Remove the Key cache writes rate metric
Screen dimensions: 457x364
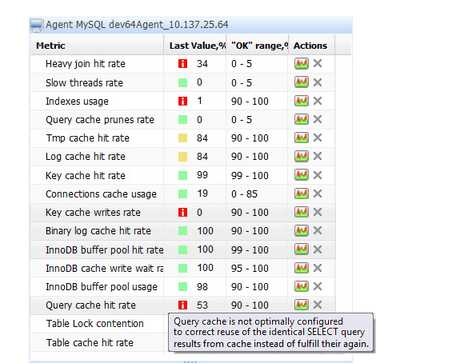point(318,212)
